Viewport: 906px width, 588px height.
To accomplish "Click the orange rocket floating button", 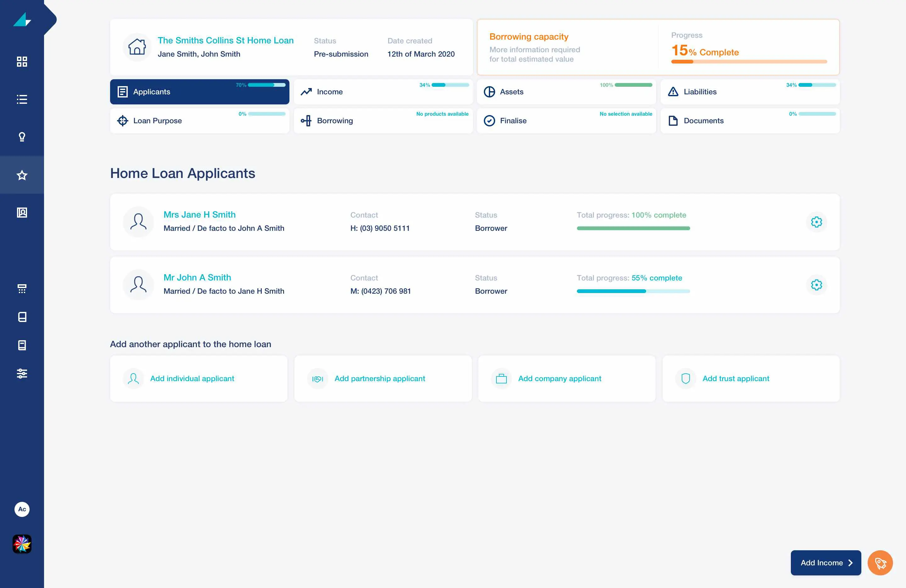I will (x=880, y=563).
